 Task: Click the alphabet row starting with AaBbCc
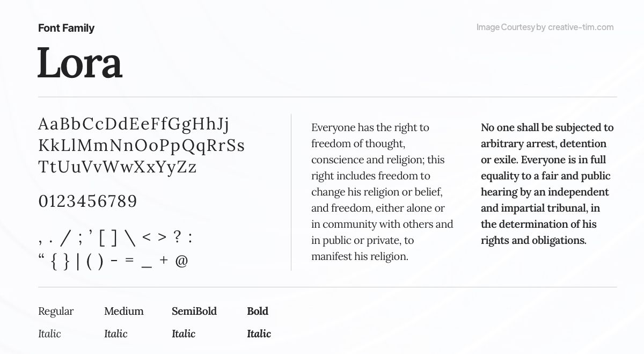coord(134,124)
